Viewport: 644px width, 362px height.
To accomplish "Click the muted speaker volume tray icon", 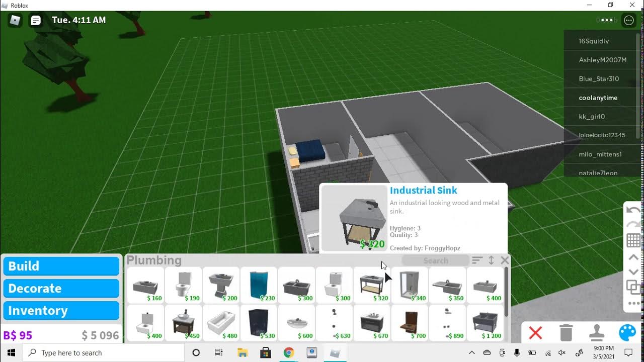I will pos(562,353).
